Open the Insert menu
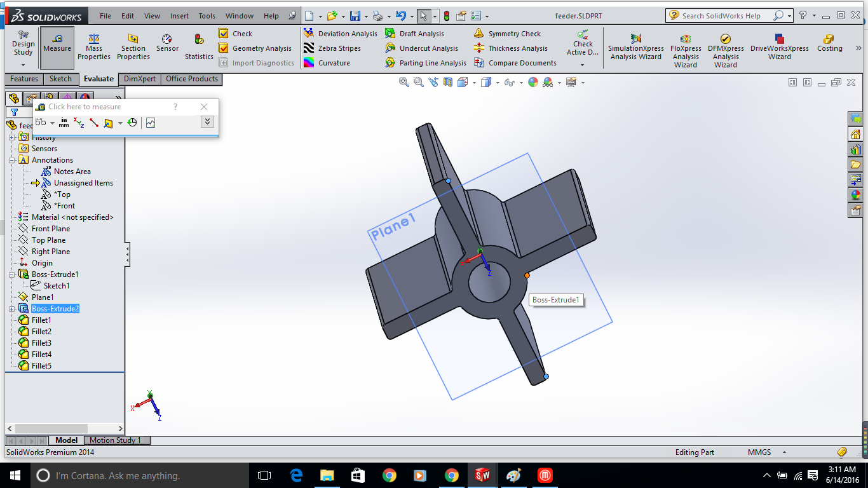This screenshot has height=488, width=868. (x=179, y=16)
